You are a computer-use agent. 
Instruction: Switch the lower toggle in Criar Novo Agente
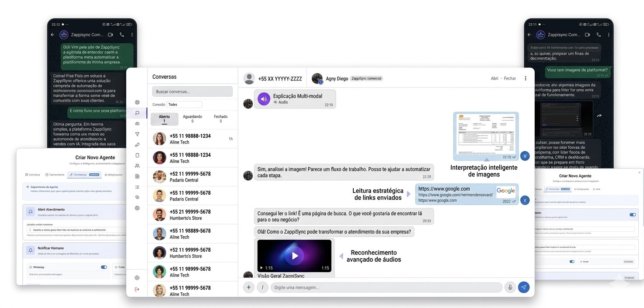coord(571,261)
